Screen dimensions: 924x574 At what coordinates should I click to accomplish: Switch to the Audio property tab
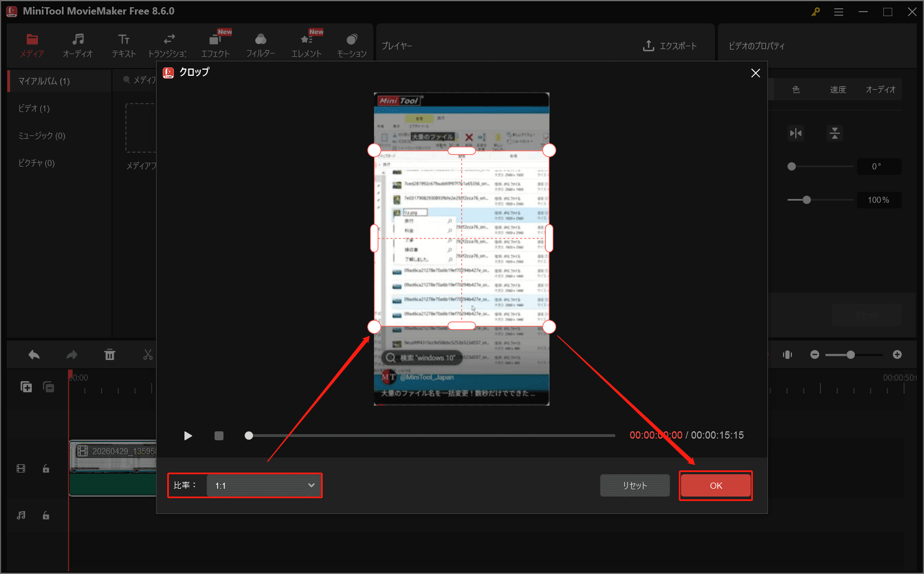click(x=881, y=90)
